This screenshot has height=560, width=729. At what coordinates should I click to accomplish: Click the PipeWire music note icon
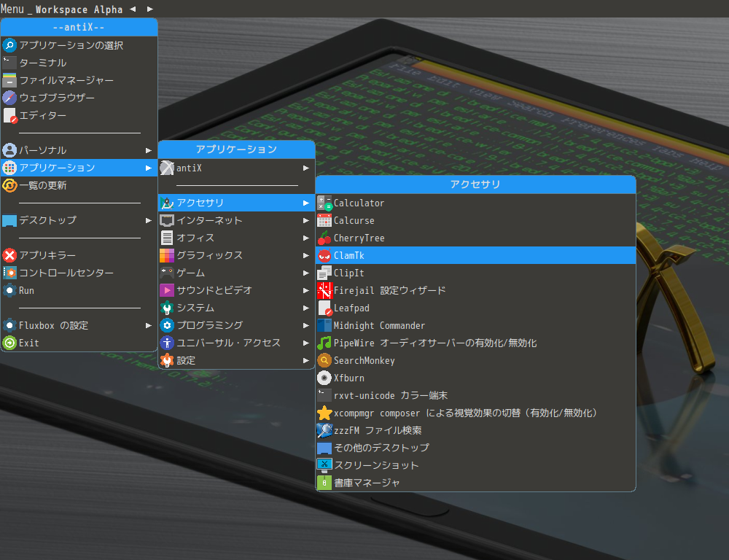coord(324,343)
